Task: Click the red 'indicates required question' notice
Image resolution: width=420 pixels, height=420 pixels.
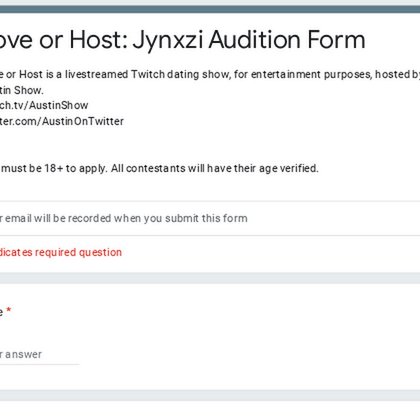Action: [x=61, y=252]
